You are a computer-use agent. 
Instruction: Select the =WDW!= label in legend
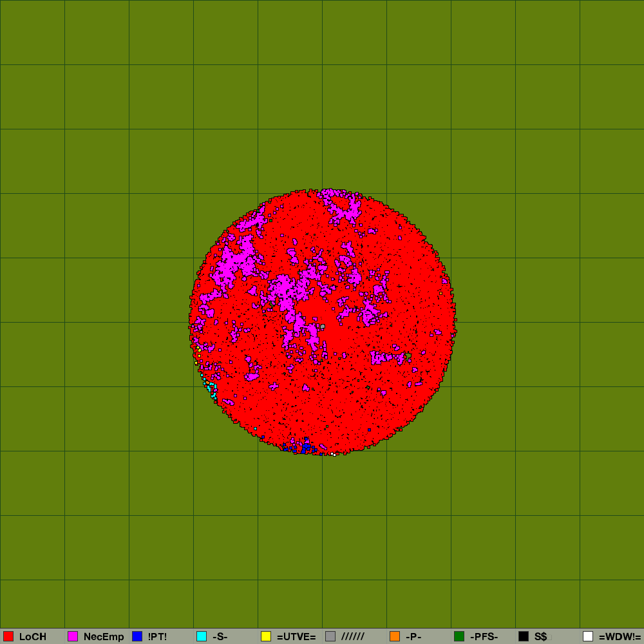[620, 637]
